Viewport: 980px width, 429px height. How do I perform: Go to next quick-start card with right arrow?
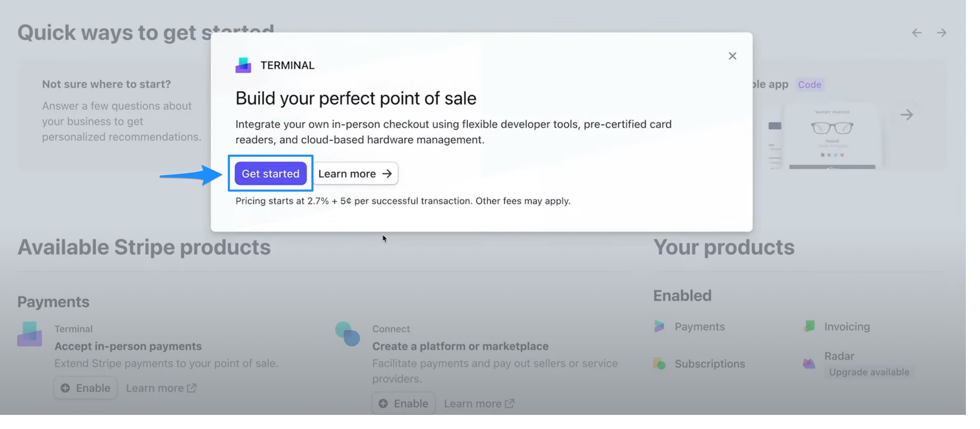click(941, 33)
